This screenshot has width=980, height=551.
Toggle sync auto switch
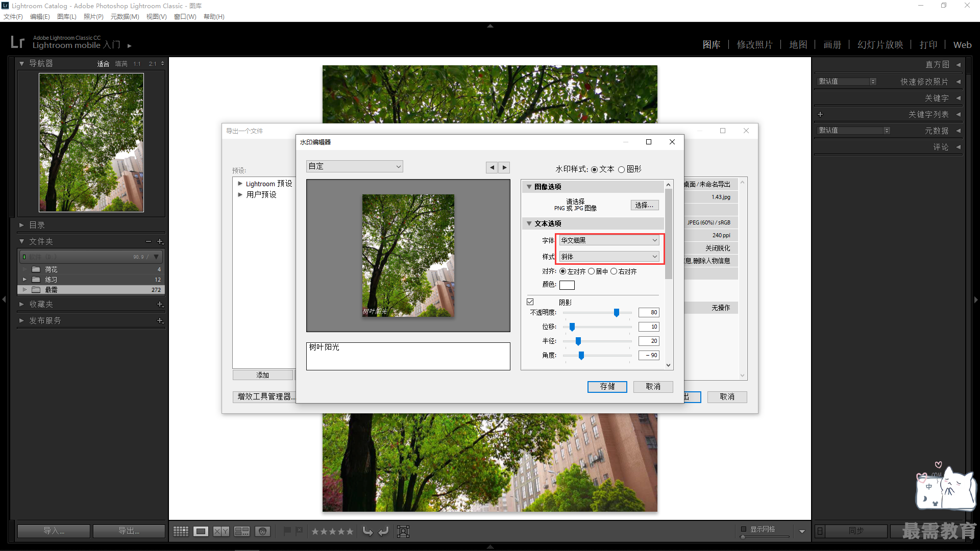click(820, 531)
